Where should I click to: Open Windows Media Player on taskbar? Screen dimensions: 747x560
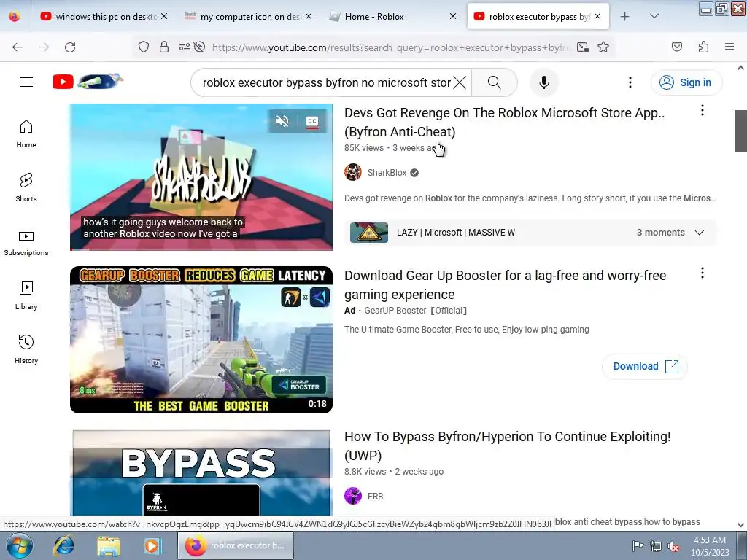[152, 545]
